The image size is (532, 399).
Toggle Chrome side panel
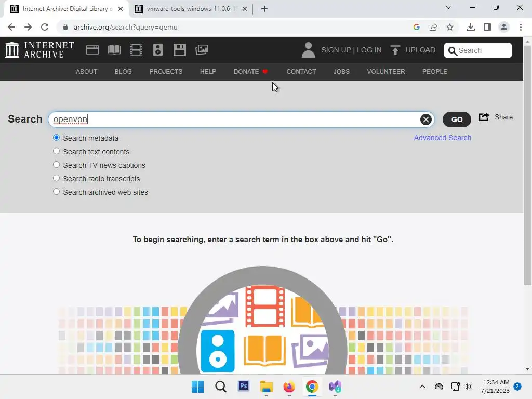click(x=487, y=27)
